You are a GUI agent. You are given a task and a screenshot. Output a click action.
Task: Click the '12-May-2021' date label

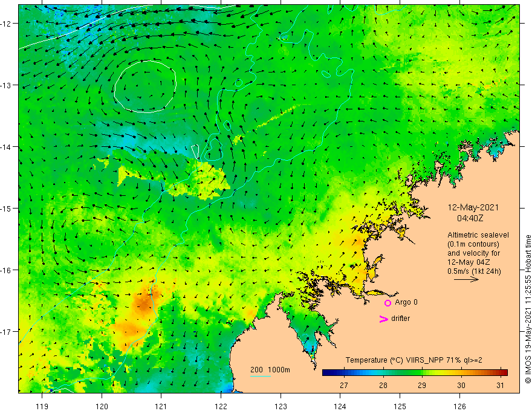[x=473, y=207]
